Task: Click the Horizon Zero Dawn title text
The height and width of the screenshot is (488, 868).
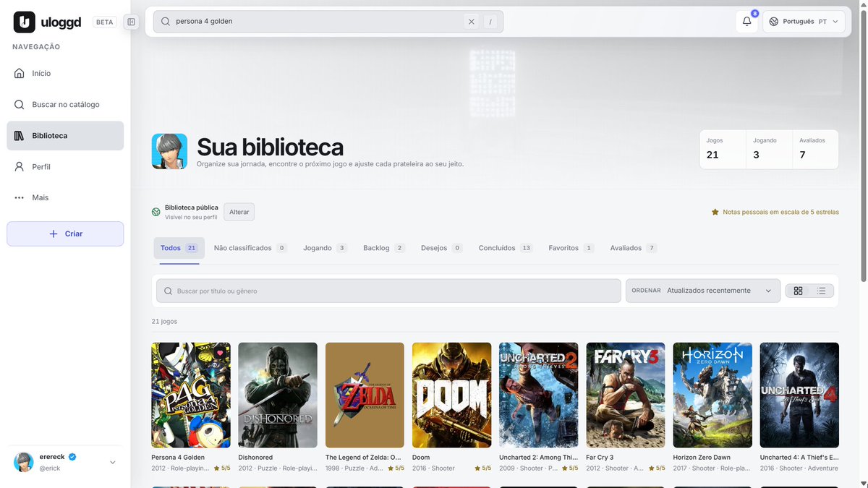Action: pyautogui.click(x=702, y=458)
